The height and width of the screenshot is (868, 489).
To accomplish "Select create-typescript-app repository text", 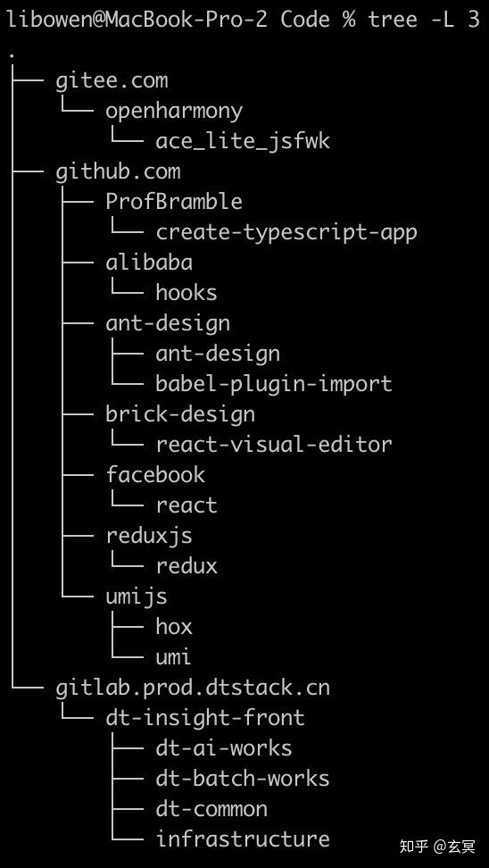I will [x=286, y=232].
